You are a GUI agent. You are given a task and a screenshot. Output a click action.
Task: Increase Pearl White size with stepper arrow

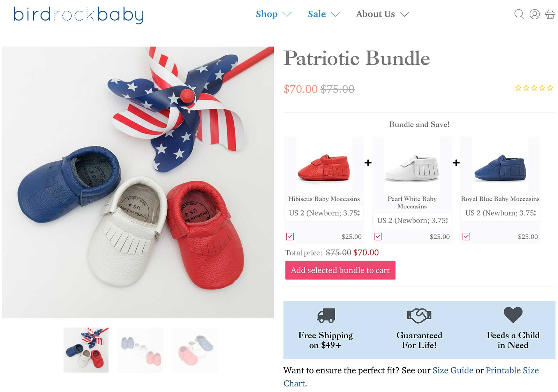(x=447, y=218)
